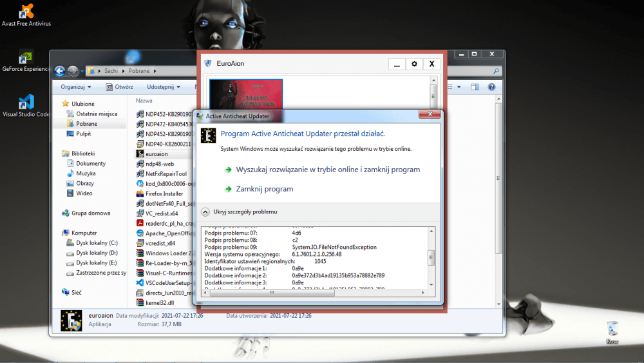Viewport: 644px width, 363px height.
Task: Select Pulpit in the favorites list
Action: 83,133
